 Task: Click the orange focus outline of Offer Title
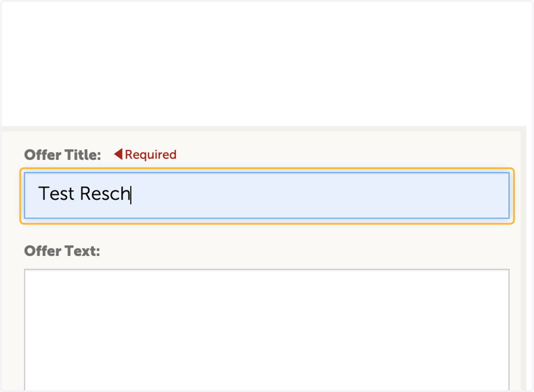pos(267,169)
